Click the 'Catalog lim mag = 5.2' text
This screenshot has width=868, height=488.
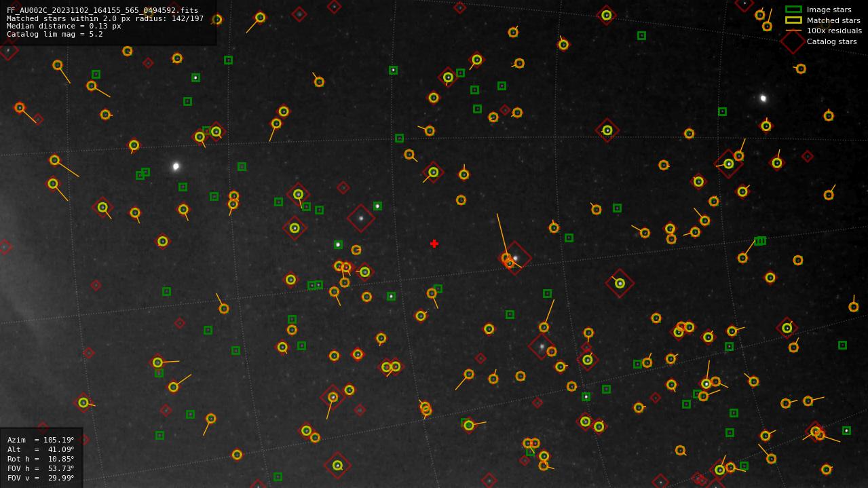[x=55, y=34]
